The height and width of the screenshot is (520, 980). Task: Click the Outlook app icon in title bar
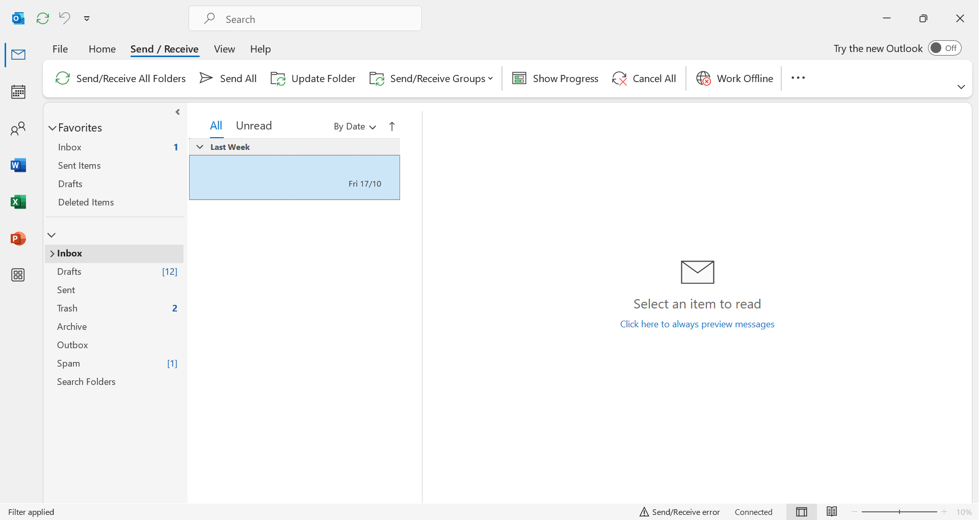18,18
